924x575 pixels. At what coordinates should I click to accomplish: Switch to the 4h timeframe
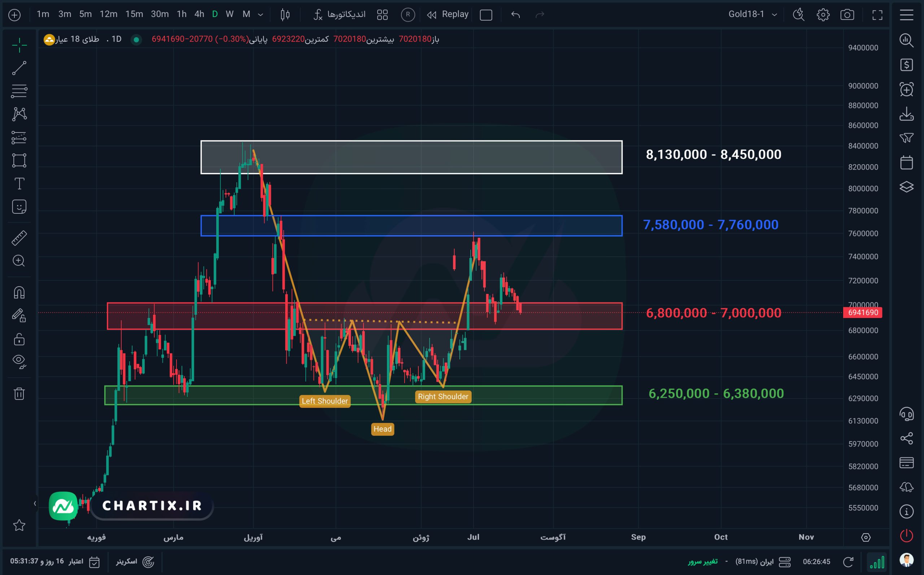point(199,14)
